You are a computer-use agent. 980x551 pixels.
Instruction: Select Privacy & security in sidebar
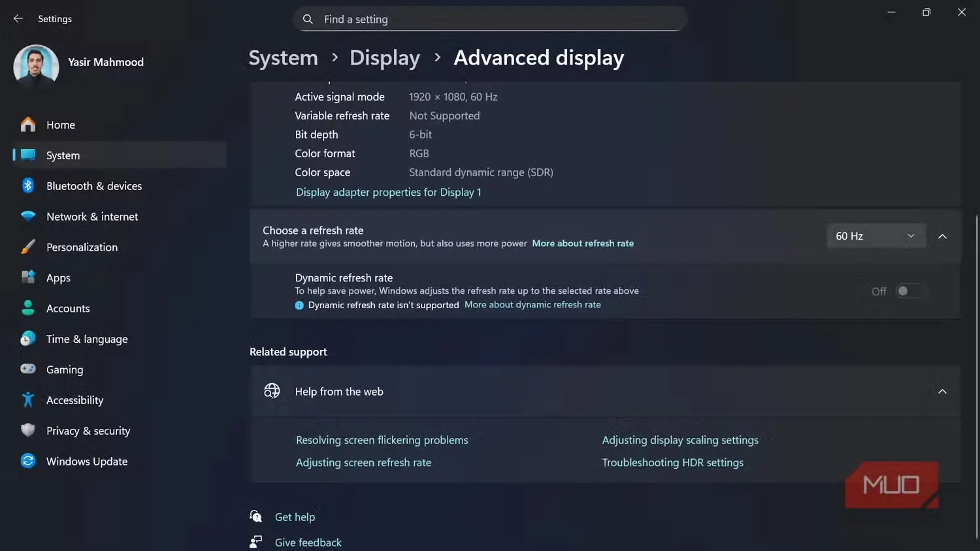[x=120, y=431]
